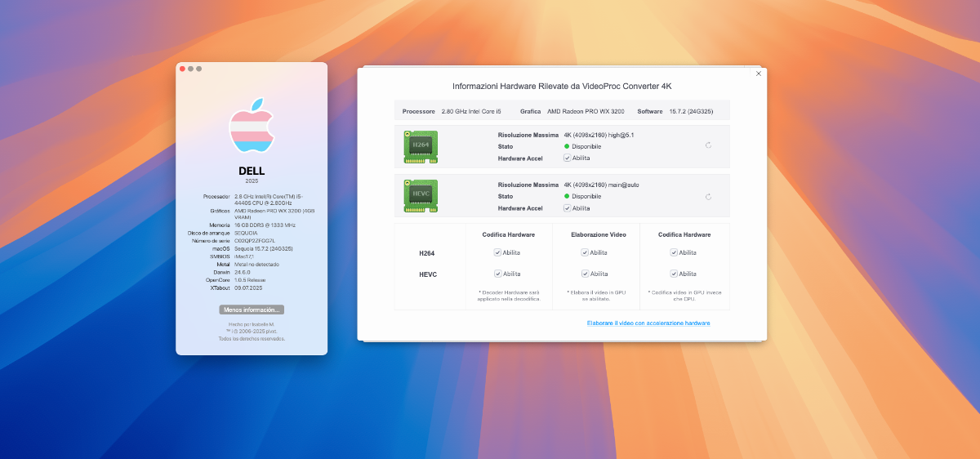The image size is (980, 459).
Task: Click the VideoProc dialog title text
Action: click(562, 86)
